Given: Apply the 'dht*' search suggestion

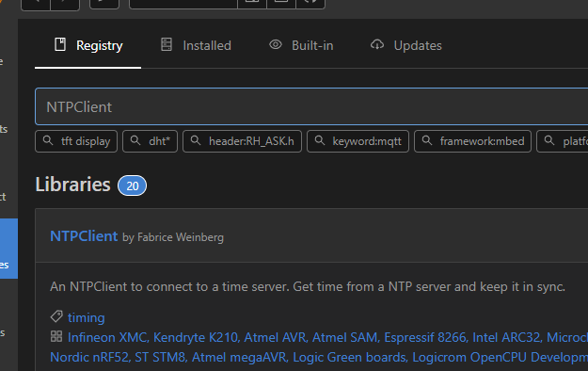Looking at the screenshot, I should coord(150,141).
